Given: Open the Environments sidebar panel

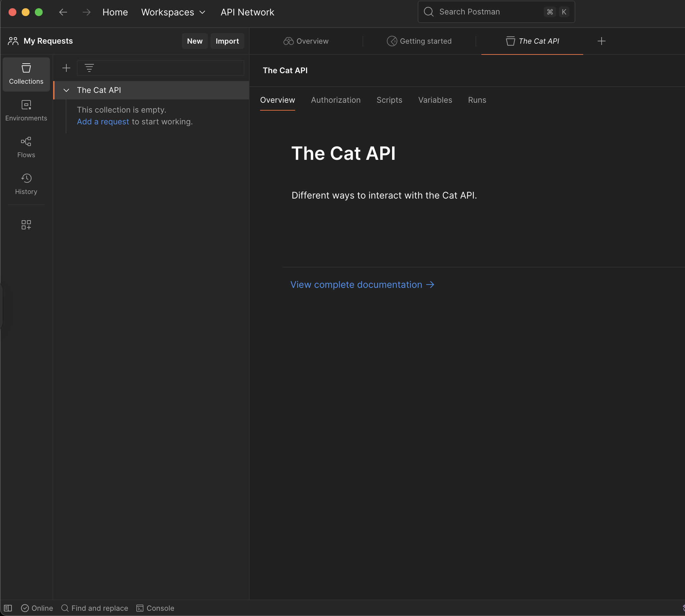Looking at the screenshot, I should coord(26,110).
